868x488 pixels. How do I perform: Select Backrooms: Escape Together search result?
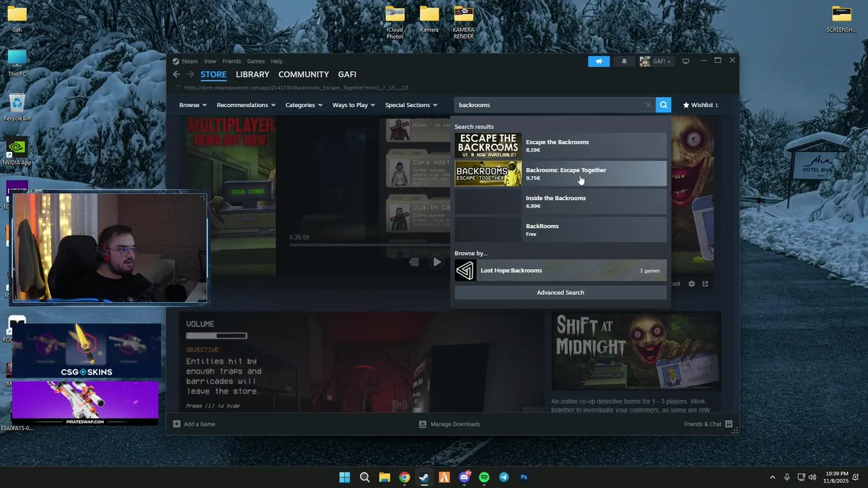pos(561,174)
